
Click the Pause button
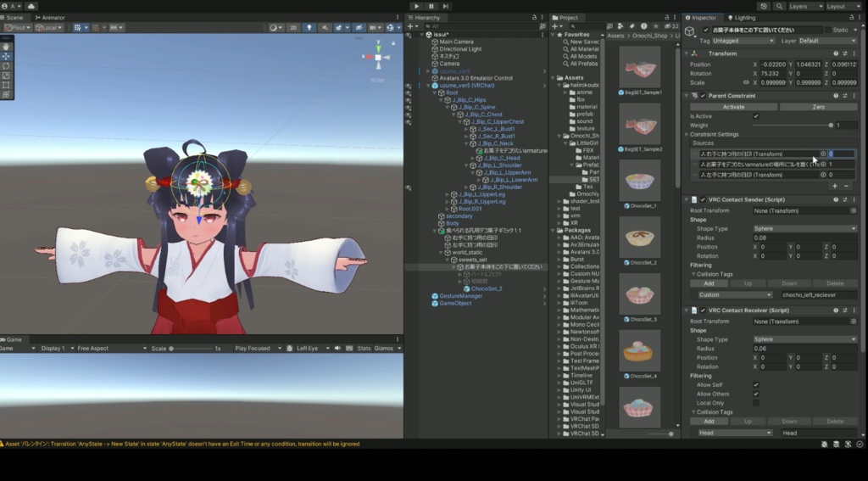click(431, 6)
